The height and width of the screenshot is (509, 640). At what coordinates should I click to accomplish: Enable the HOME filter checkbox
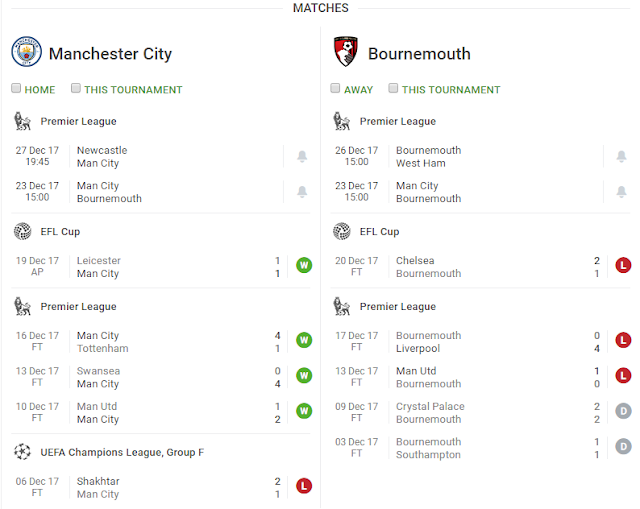point(16,89)
